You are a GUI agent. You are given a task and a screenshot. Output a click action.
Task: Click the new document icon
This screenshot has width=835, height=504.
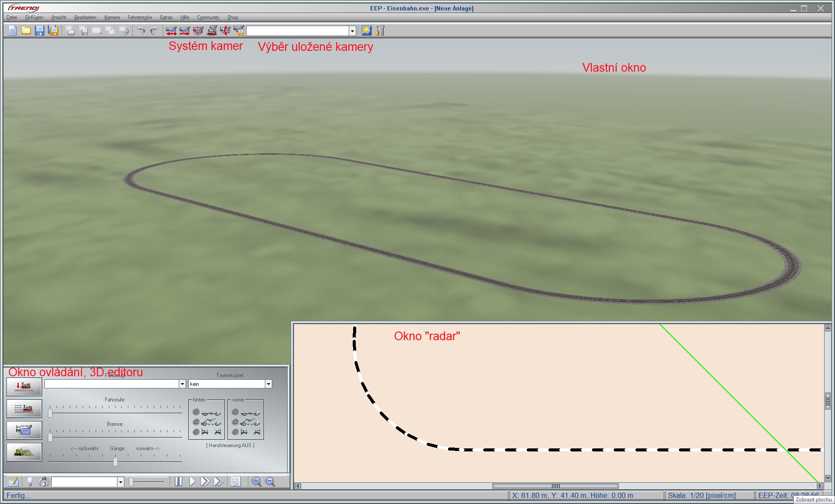point(13,30)
